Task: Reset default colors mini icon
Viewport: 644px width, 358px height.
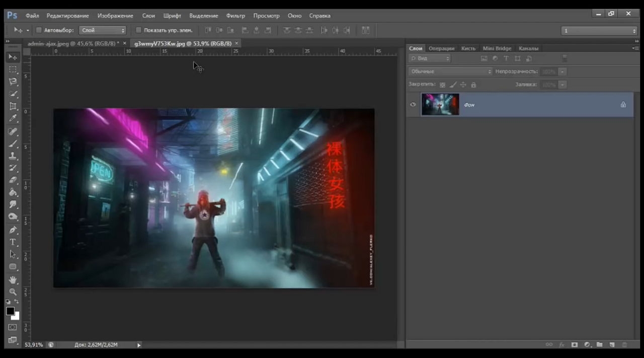Action: coord(8,302)
